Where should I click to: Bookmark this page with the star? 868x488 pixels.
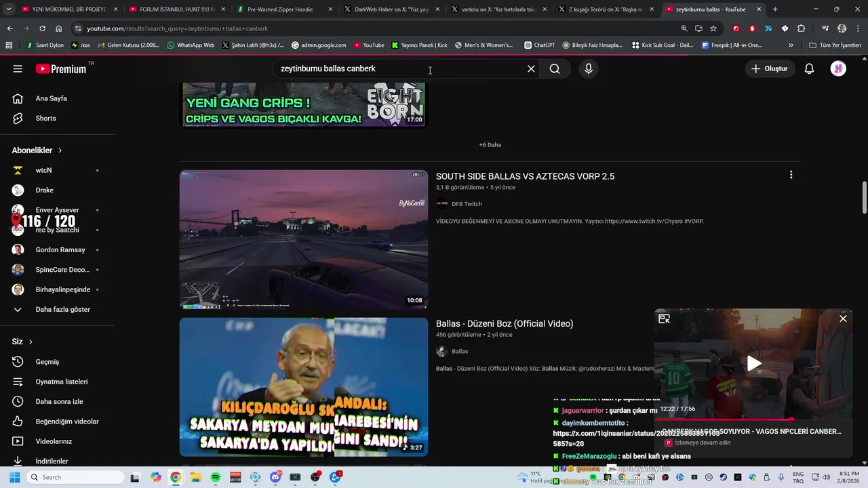point(713,28)
